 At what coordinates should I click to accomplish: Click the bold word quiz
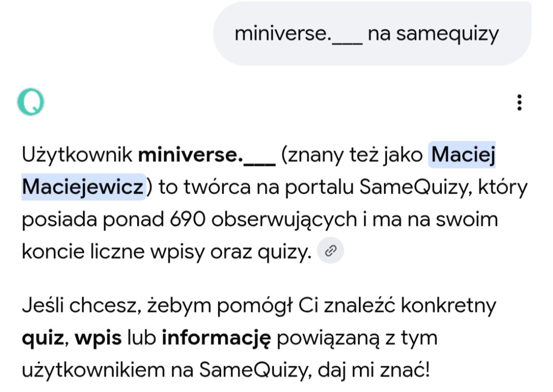coord(43,339)
